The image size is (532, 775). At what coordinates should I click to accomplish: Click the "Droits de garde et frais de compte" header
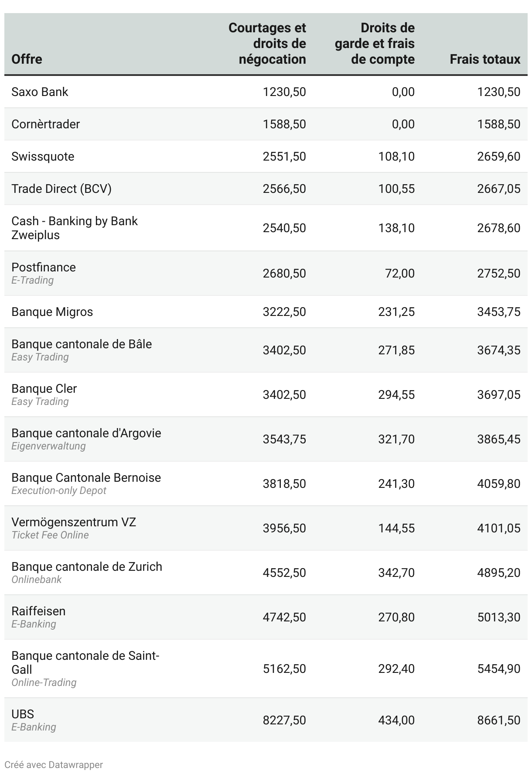click(x=375, y=44)
